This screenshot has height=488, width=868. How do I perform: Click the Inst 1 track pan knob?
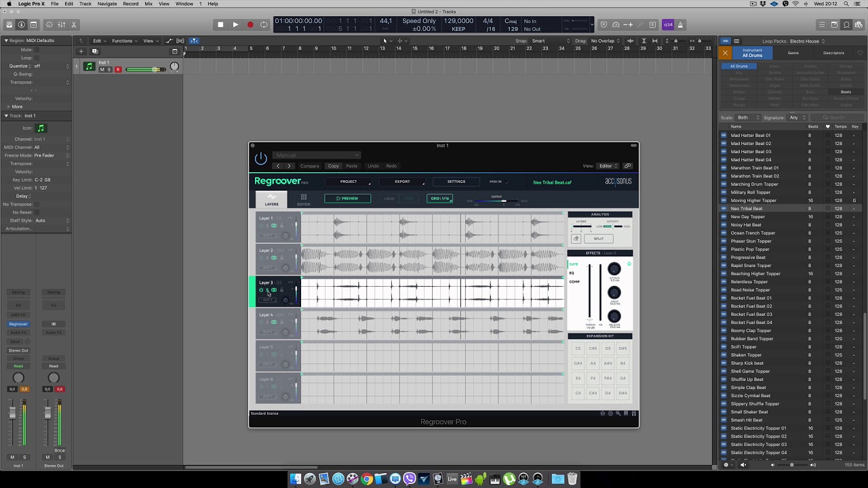point(174,67)
